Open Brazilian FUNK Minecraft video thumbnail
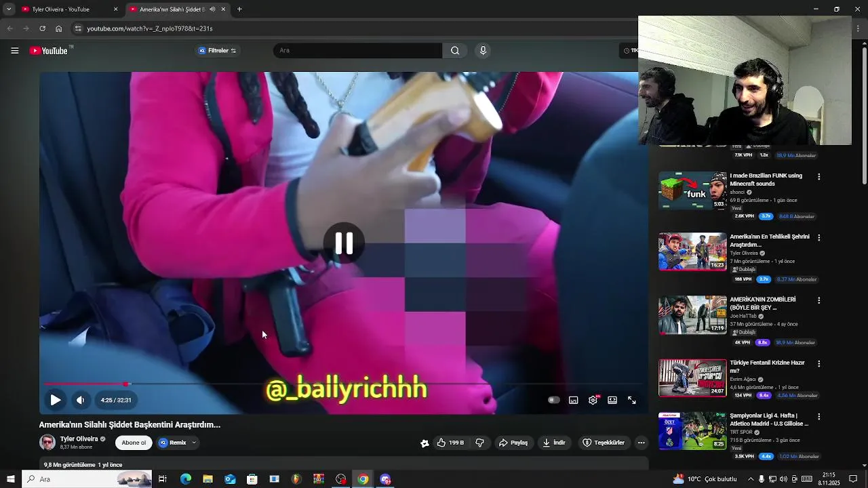The height and width of the screenshot is (488, 868). point(692,191)
